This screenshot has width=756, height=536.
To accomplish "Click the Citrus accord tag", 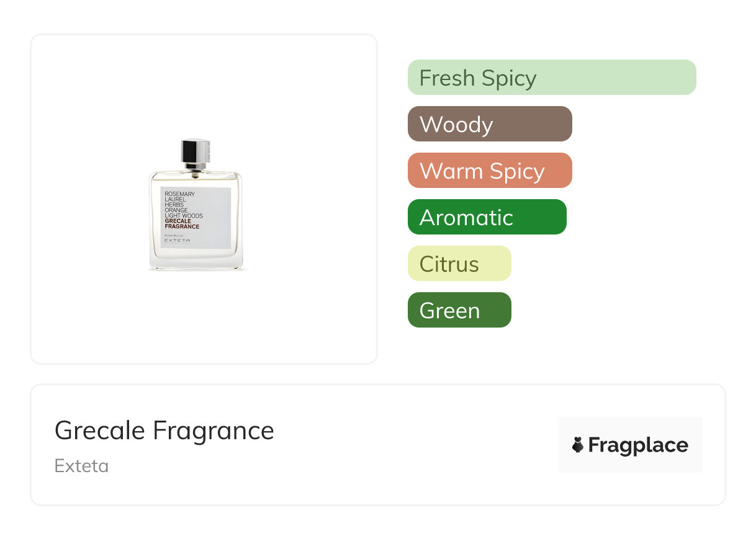I will coord(459,264).
